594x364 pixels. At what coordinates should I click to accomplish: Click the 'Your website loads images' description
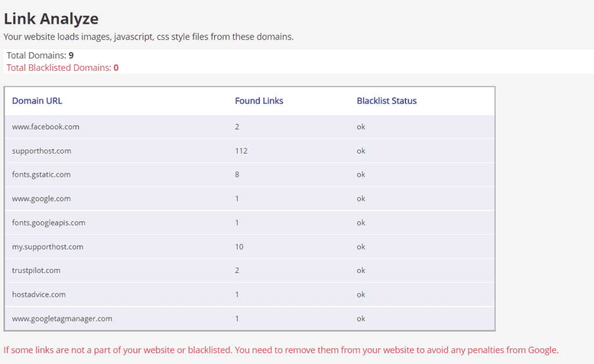coord(148,37)
